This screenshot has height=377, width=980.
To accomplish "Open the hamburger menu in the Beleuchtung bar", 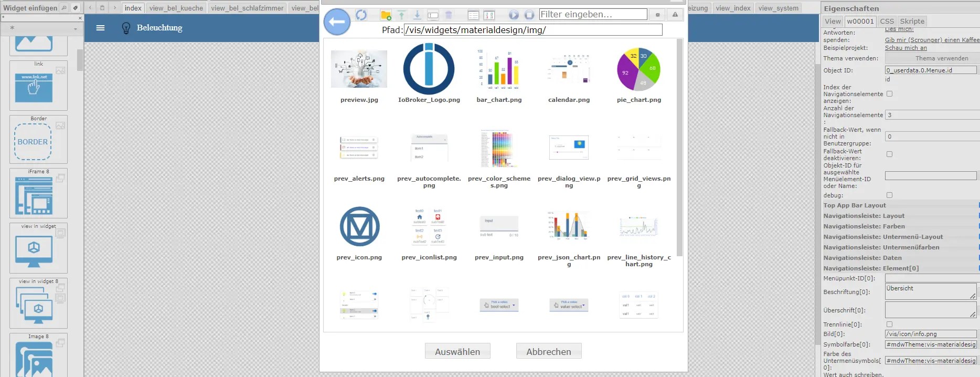I will pyautogui.click(x=100, y=28).
